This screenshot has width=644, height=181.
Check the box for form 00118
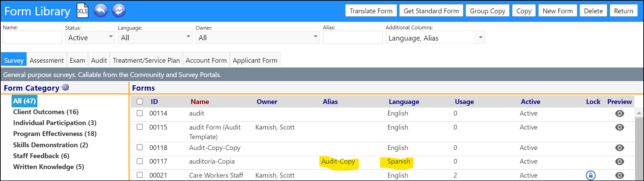(x=140, y=147)
